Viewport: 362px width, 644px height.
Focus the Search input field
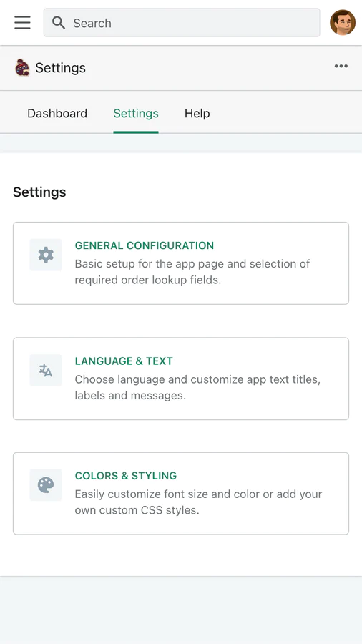pyautogui.click(x=182, y=23)
